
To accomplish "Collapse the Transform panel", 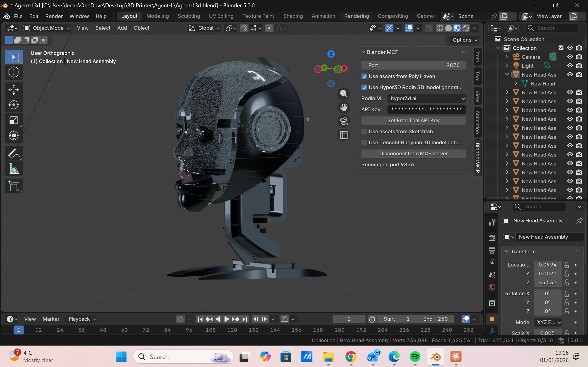I will (523, 252).
